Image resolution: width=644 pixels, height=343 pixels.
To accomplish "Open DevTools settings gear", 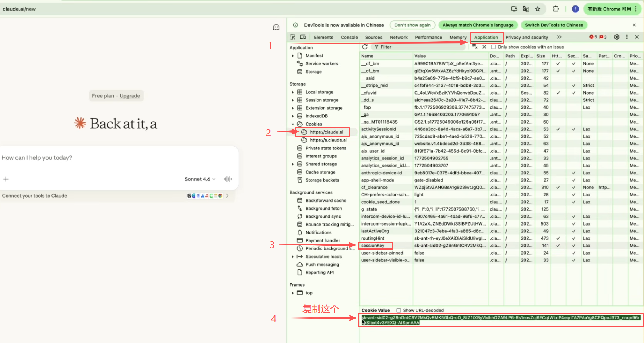I will (617, 37).
